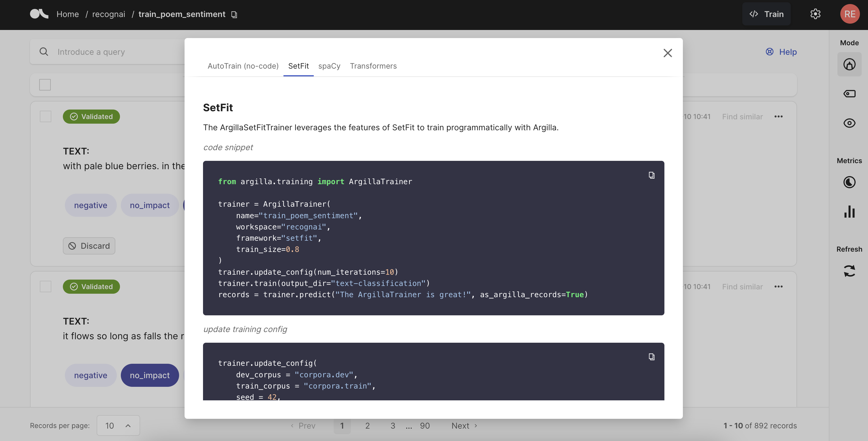Screen dimensions: 868x441
Task: Go to page 90 of records
Action: [x=424, y=426]
